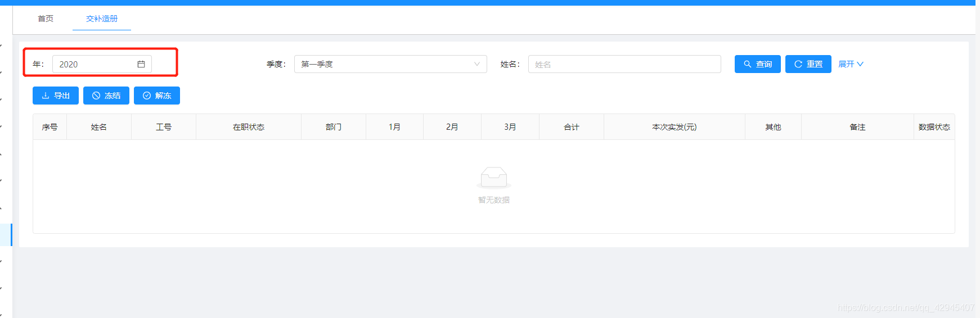Select the 交补造册 tab
The height and width of the screenshot is (318, 980).
point(102,19)
